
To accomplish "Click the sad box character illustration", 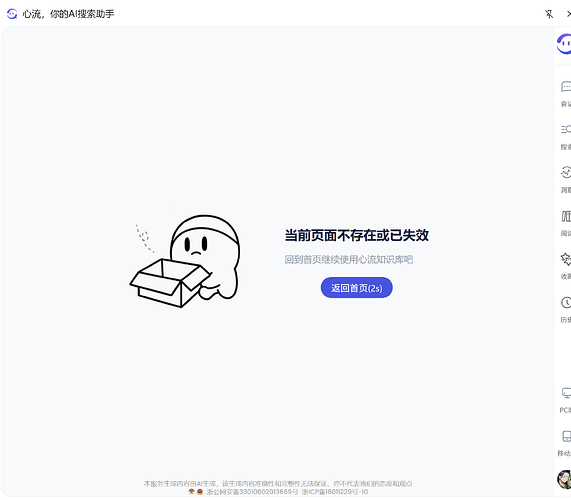I will [x=185, y=261].
